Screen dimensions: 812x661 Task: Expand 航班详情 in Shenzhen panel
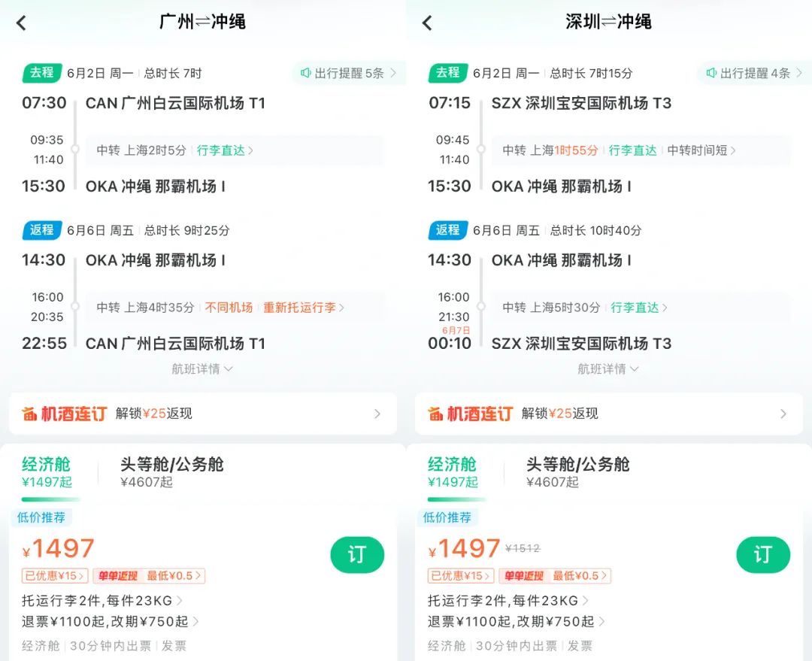608,368
